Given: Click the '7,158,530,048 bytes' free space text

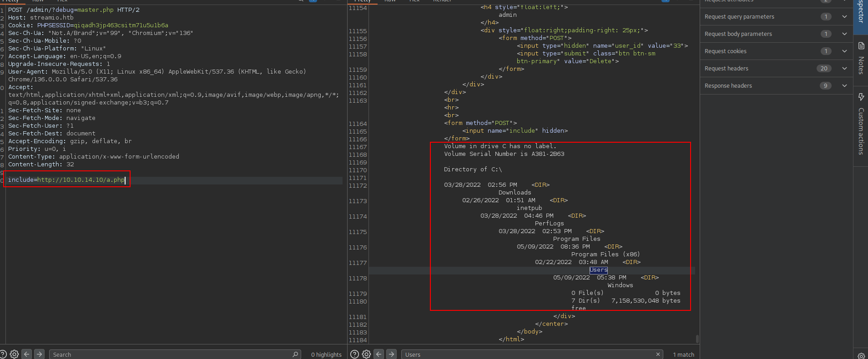Looking at the screenshot, I should pos(646,301).
